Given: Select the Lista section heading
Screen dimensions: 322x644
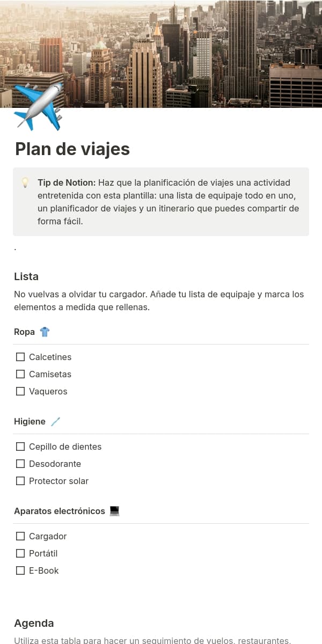Looking at the screenshot, I should [26, 277].
